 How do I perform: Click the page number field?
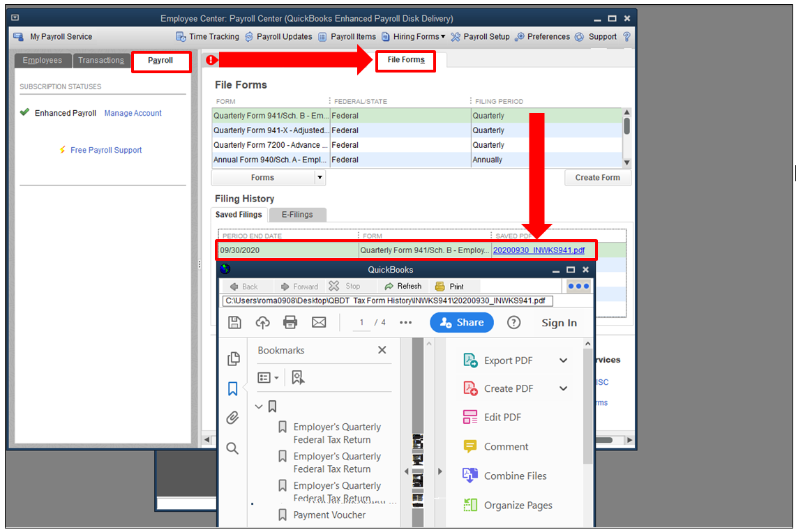[x=361, y=323]
